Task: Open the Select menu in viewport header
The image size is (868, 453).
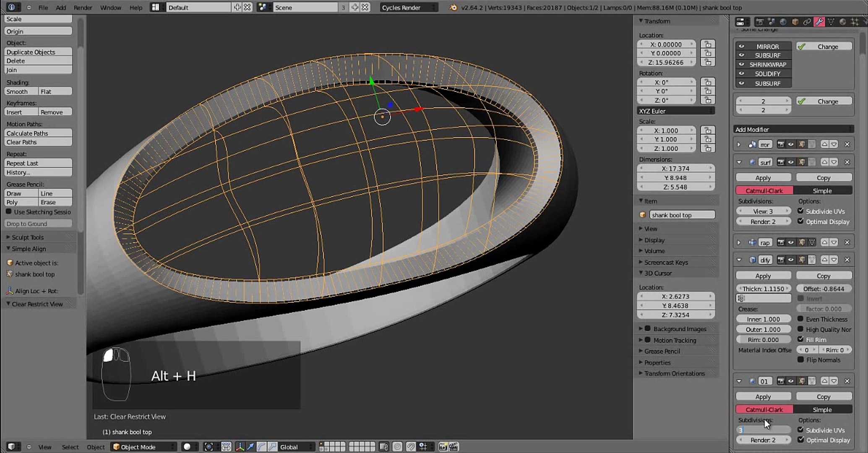Action: tap(70, 447)
